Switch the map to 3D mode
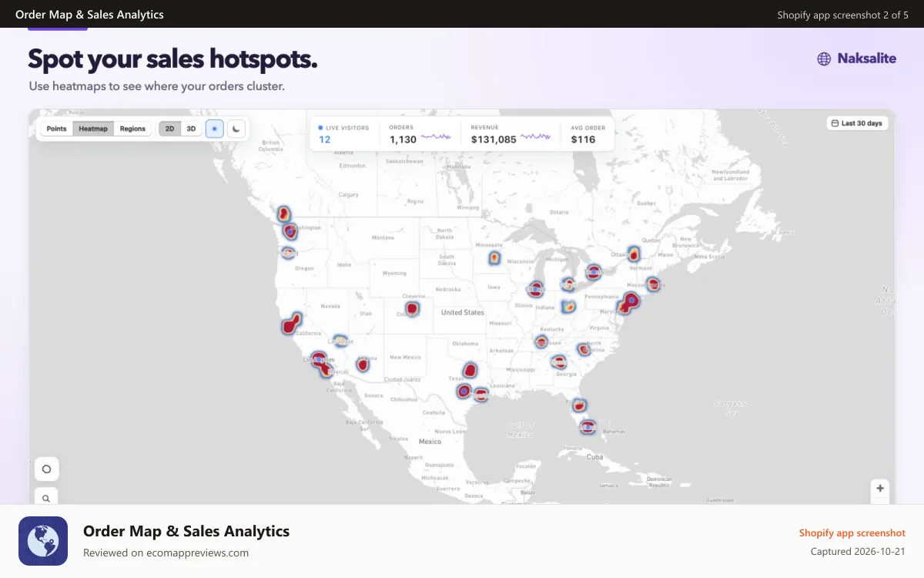 coord(191,129)
